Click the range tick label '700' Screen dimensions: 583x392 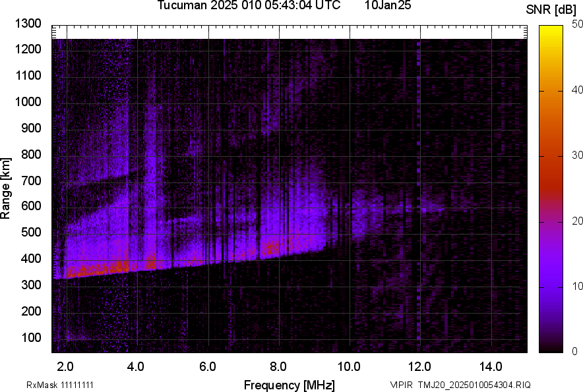point(31,181)
